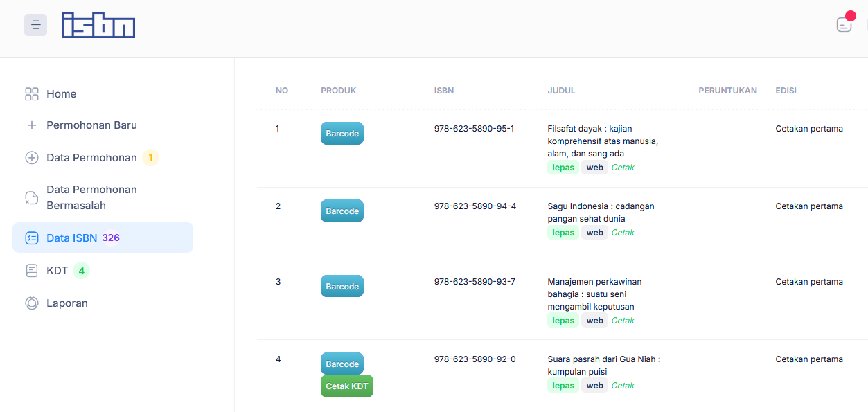This screenshot has height=412, width=868.
Task: Click the green Cetak KDT button
Action: tap(347, 386)
